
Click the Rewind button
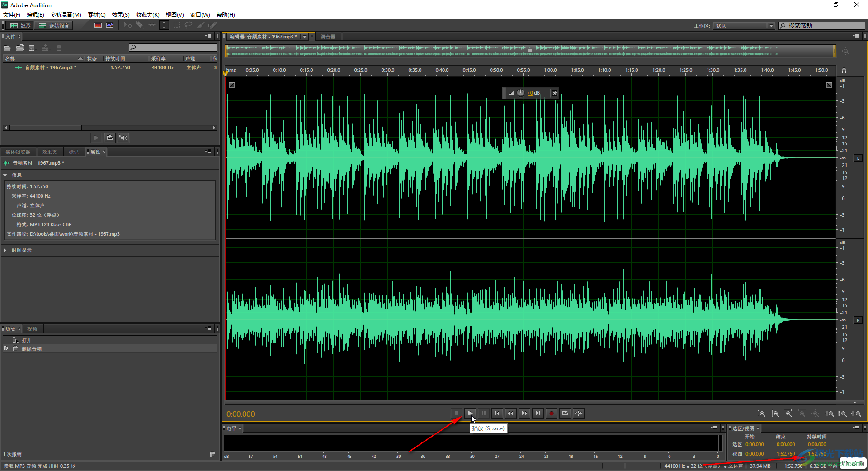(x=511, y=413)
